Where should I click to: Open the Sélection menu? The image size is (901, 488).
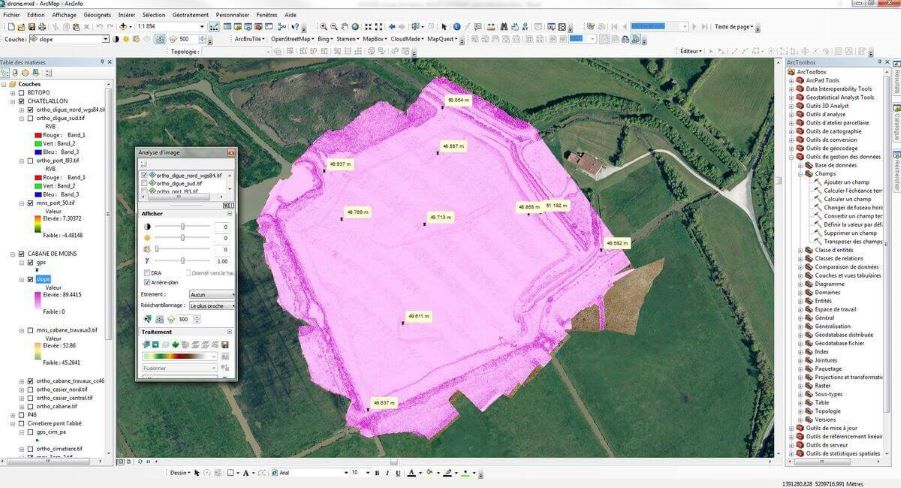point(153,14)
